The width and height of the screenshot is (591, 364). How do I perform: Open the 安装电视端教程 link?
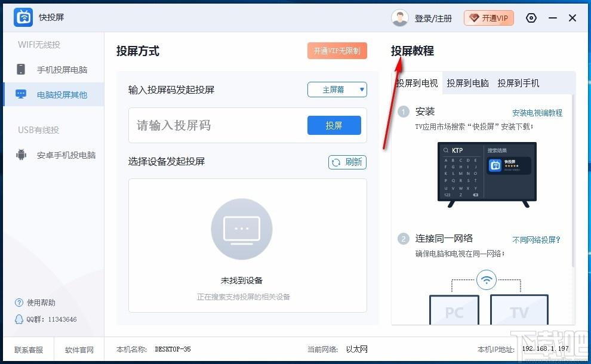click(x=537, y=113)
